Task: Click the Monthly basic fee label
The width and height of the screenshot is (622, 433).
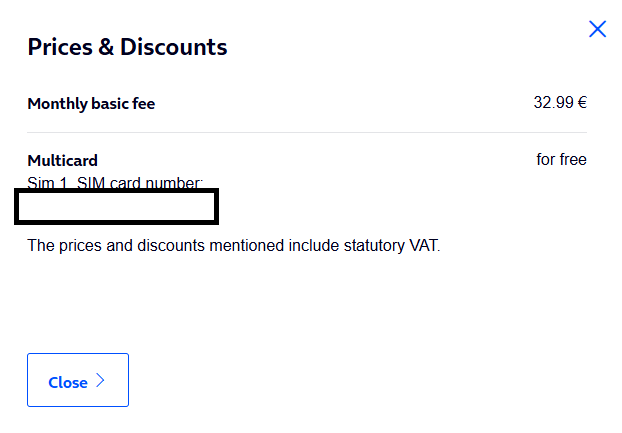Action: pos(91,104)
